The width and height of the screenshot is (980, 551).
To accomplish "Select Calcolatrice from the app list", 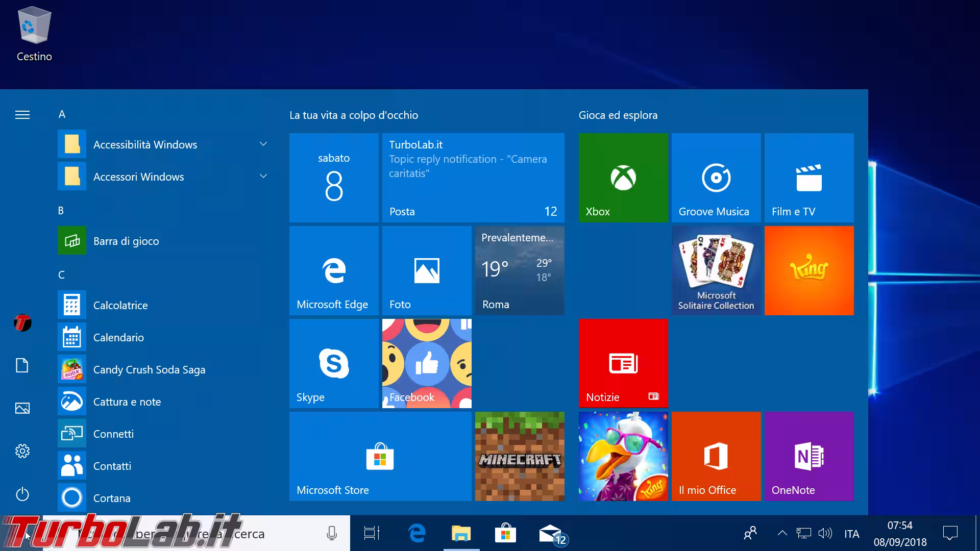I will pos(120,305).
